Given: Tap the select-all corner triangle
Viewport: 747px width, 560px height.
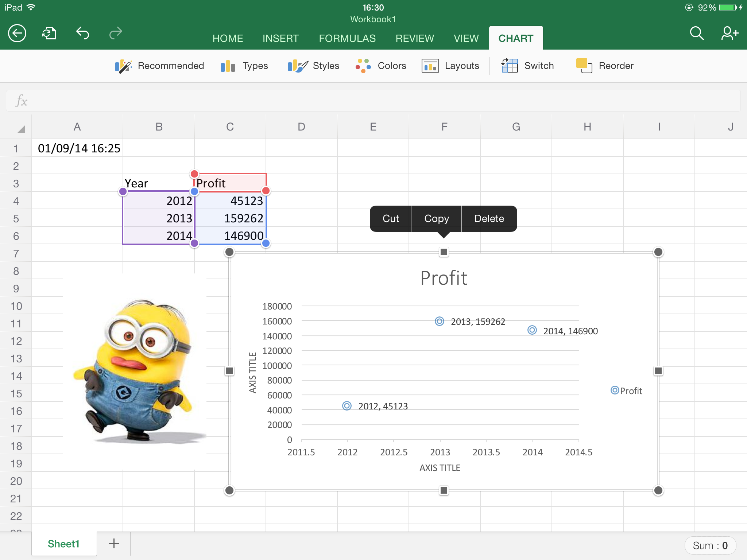Looking at the screenshot, I should tap(21, 129).
